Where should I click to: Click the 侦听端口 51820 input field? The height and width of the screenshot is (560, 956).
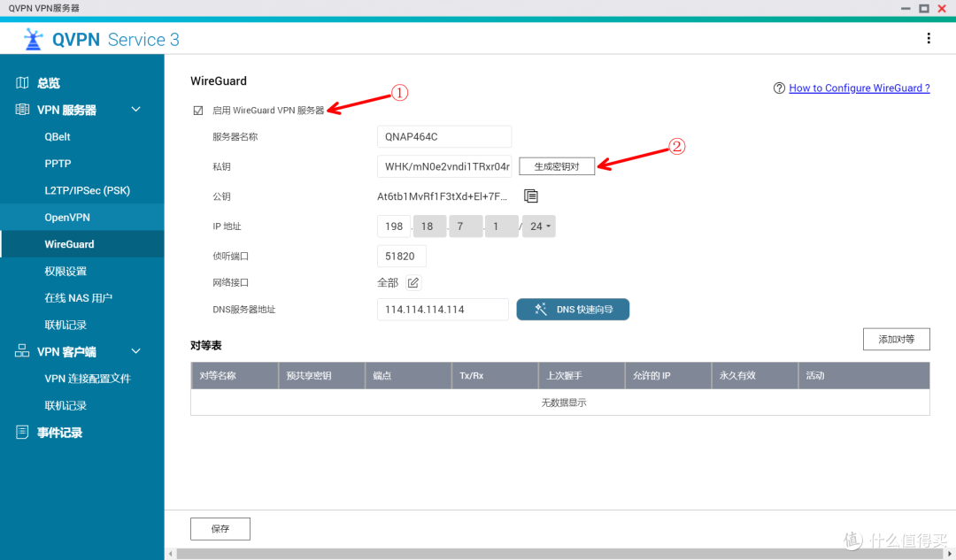point(401,256)
